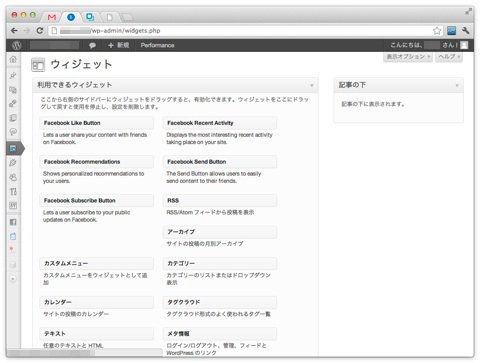Toggle the 記事の下 sidebar panel arrow
480x363 pixels.
coord(457,85)
